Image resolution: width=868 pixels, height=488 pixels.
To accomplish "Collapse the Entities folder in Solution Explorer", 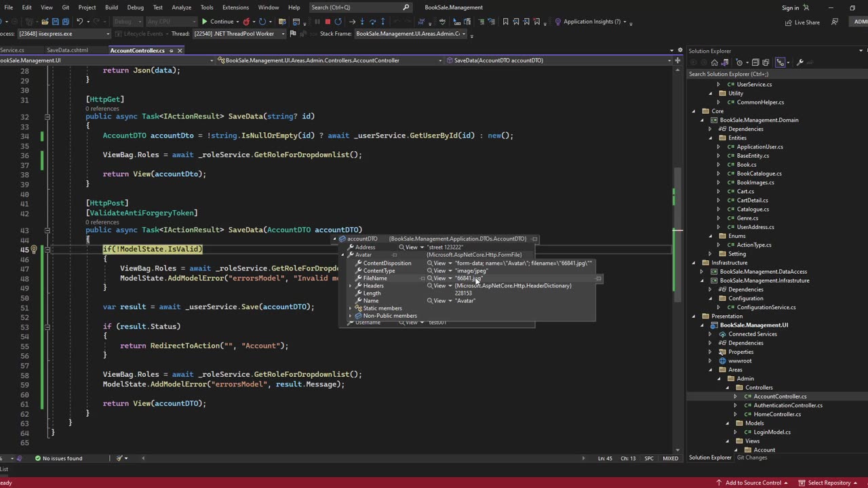I will pyautogui.click(x=711, y=138).
